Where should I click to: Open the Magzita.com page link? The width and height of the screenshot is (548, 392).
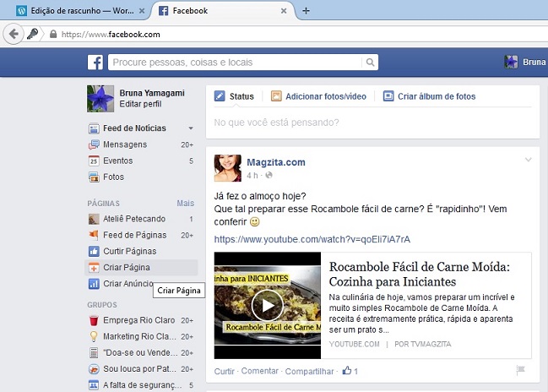coord(276,162)
